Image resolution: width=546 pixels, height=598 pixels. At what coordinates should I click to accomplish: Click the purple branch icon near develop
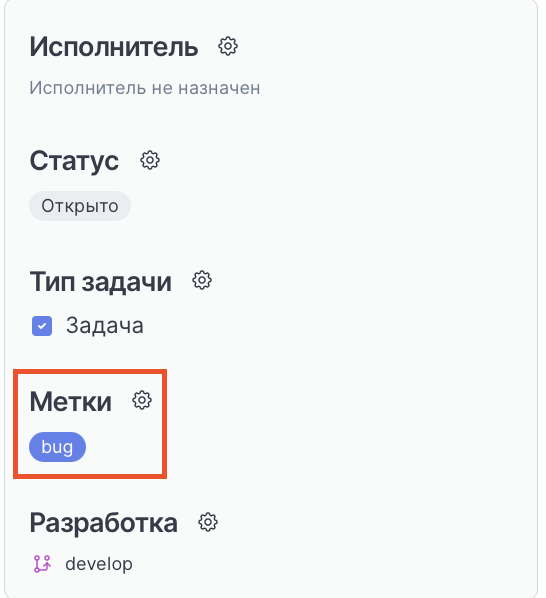(x=42, y=564)
